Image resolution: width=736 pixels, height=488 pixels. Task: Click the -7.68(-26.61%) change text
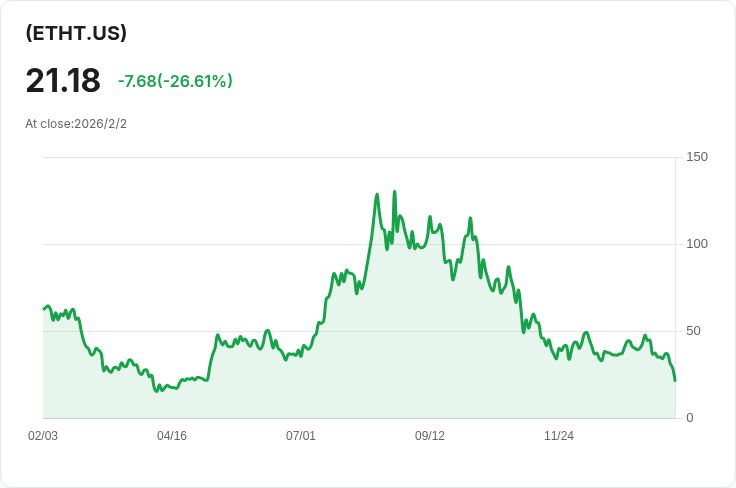coord(175,81)
